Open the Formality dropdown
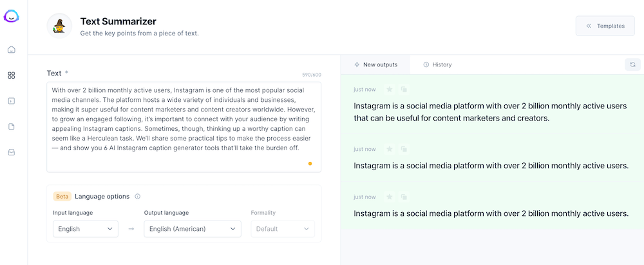The height and width of the screenshot is (265, 644). (x=283, y=229)
